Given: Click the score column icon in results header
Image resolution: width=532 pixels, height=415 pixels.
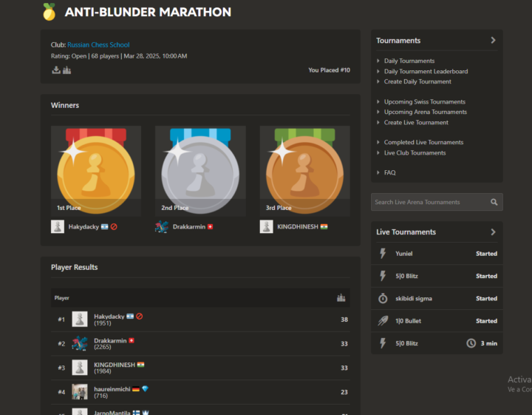Looking at the screenshot, I should tap(341, 298).
